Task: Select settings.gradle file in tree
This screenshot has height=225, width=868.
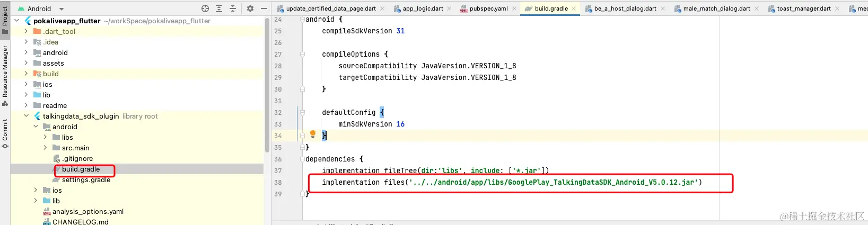Action: (86, 179)
